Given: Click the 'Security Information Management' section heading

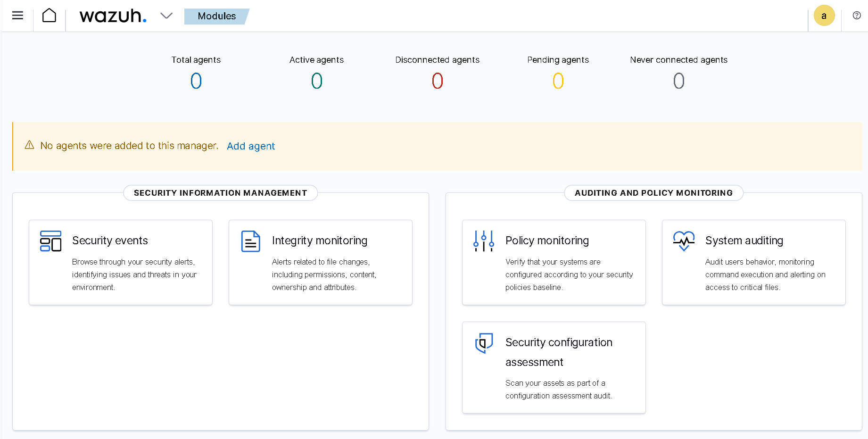Looking at the screenshot, I should [221, 193].
